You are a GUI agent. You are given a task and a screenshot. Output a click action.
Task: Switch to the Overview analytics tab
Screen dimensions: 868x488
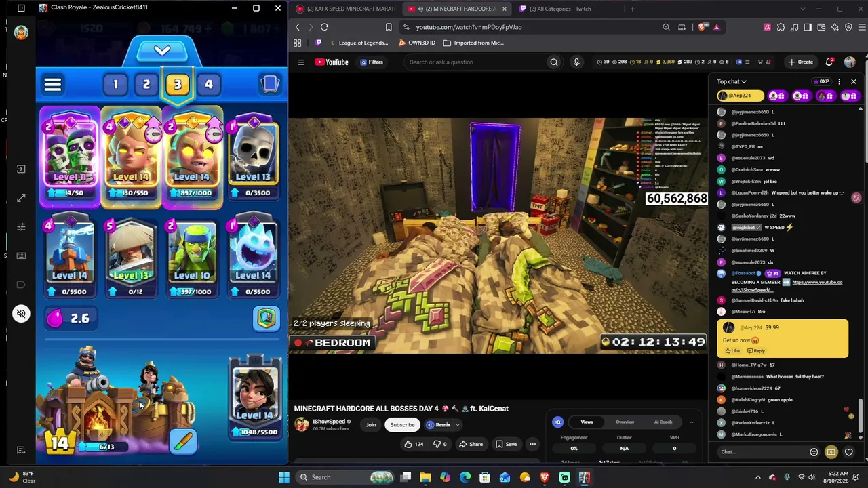pos(625,422)
